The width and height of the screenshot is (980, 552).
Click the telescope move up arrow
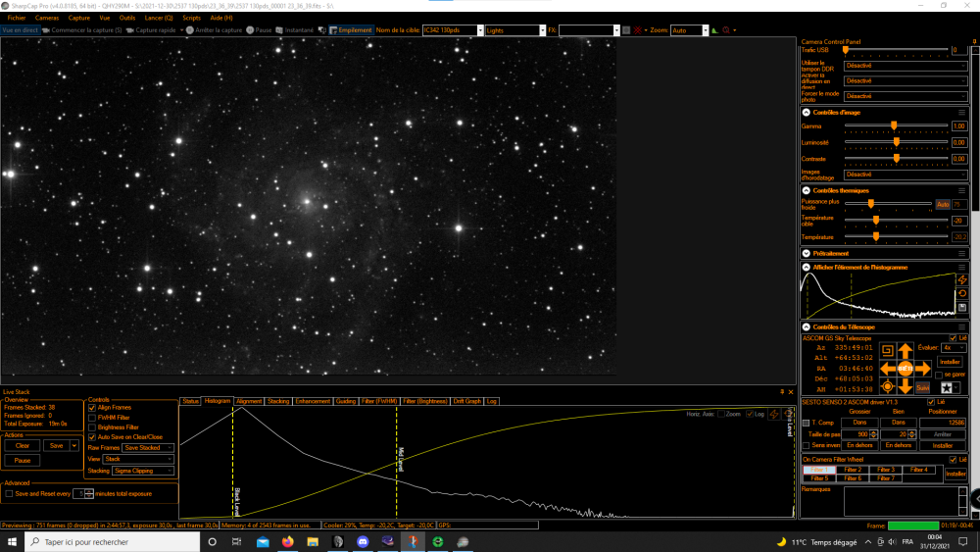coord(905,351)
